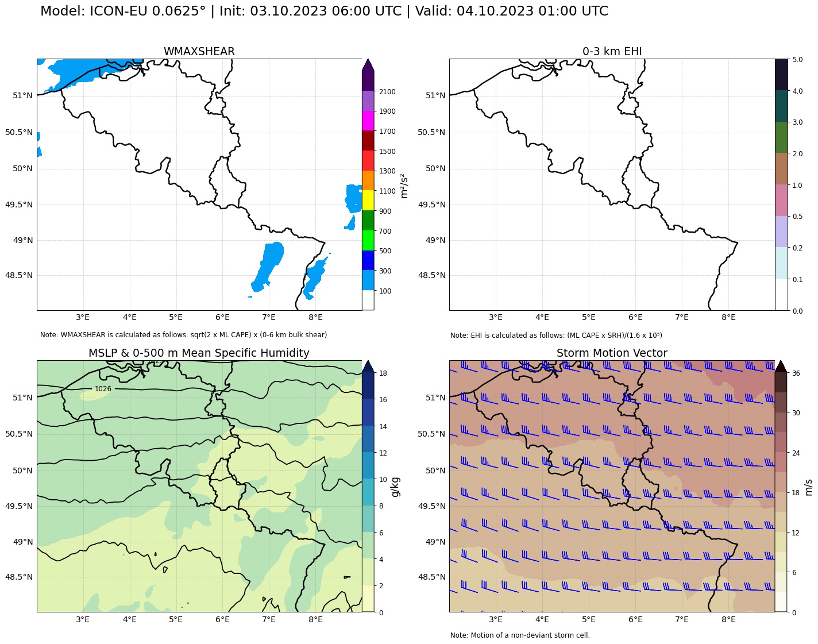Click the dark navy 4.0–5.0 EHI swatch
The width and height of the screenshot is (818, 644).
(x=781, y=75)
